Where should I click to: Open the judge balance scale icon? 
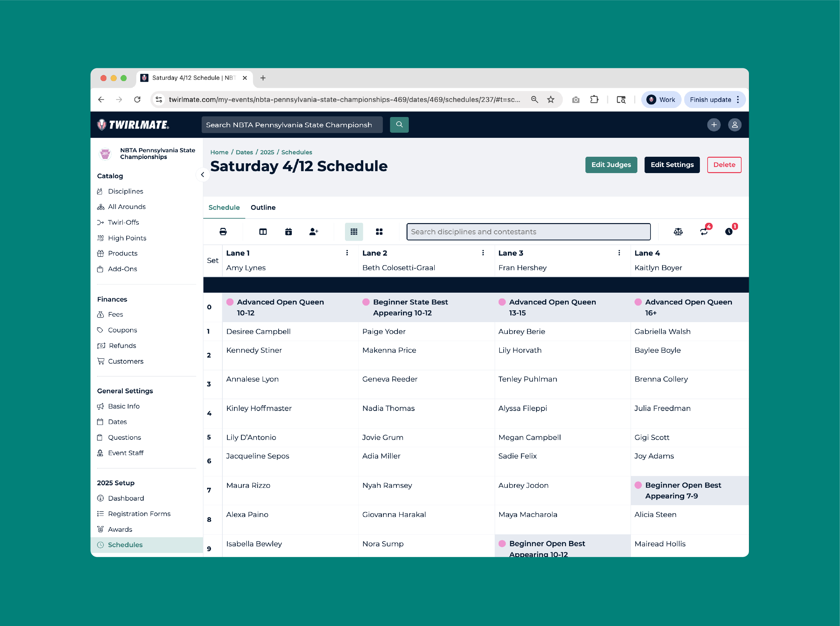point(678,231)
